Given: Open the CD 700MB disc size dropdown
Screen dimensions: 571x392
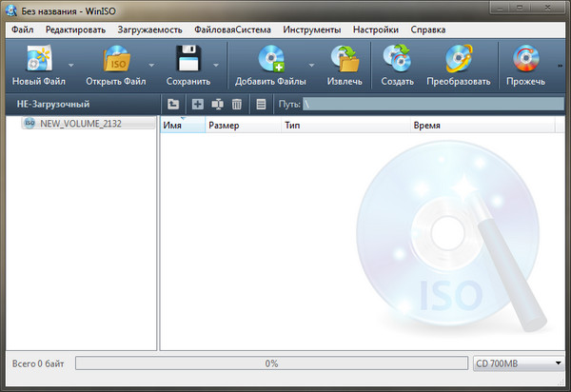Looking at the screenshot, I should [519, 363].
